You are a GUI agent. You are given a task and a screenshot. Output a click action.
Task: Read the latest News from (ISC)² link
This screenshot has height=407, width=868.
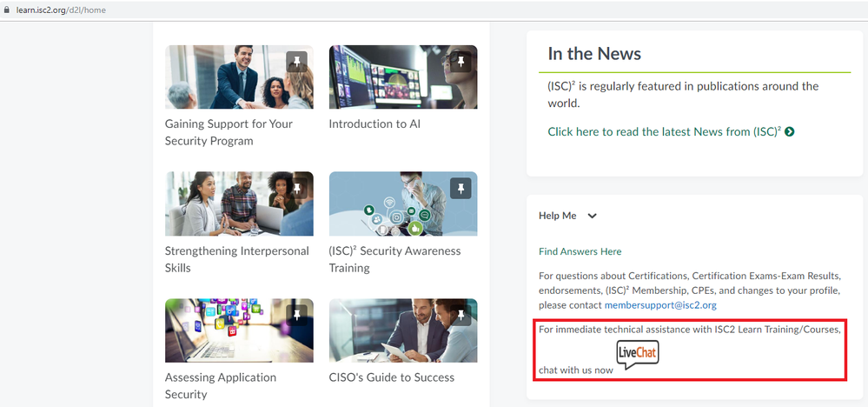tap(664, 132)
